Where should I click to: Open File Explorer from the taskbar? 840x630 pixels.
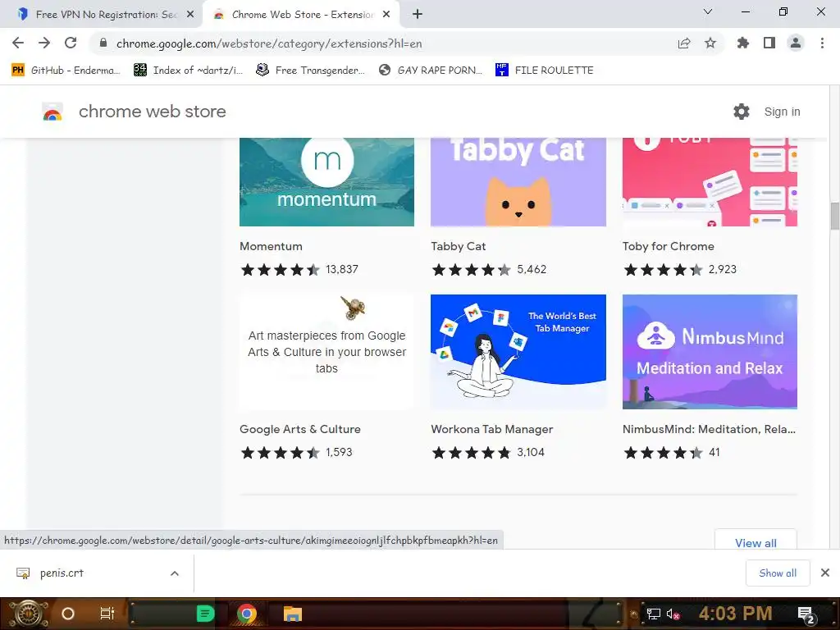point(293,614)
